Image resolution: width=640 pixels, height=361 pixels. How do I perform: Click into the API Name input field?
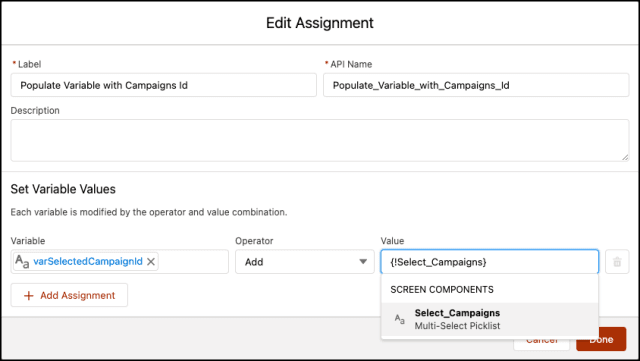click(476, 85)
